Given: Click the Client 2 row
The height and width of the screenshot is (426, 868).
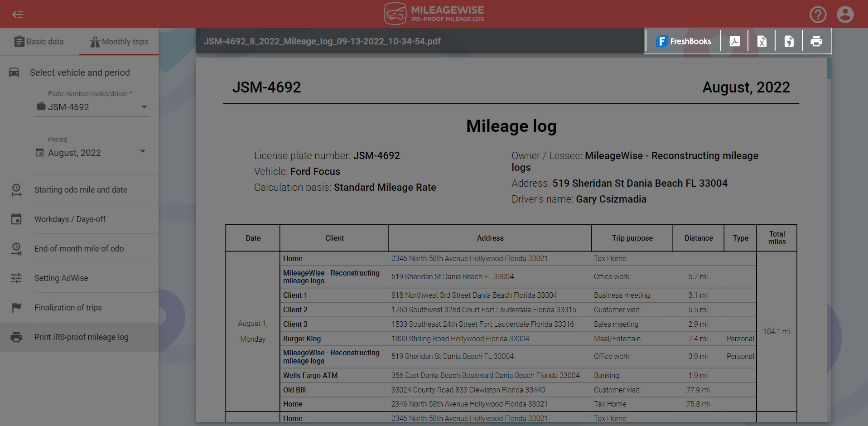Looking at the screenshot, I should [518, 310].
